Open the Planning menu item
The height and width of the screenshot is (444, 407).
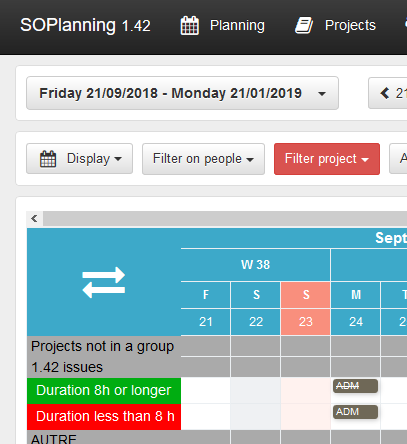(x=237, y=26)
